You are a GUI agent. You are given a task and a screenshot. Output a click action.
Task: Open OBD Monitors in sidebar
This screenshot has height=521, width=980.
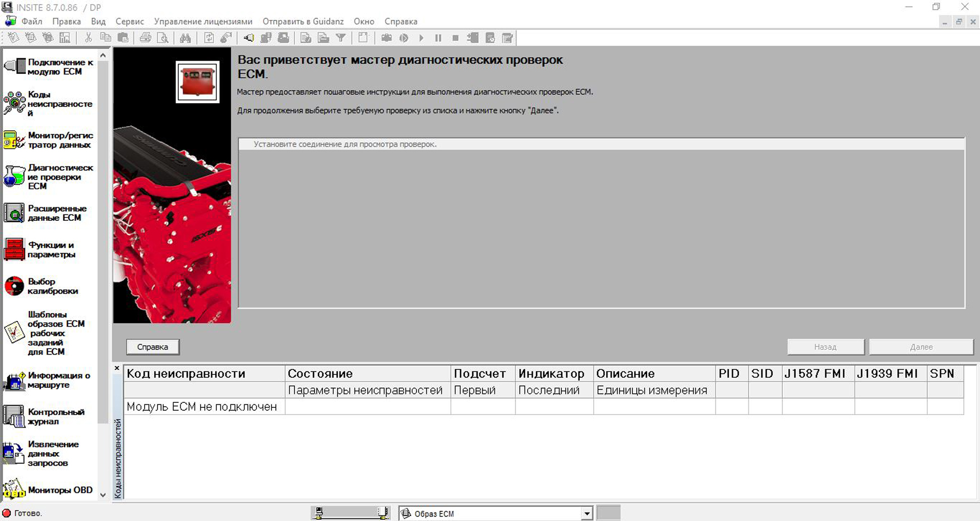tap(49, 490)
